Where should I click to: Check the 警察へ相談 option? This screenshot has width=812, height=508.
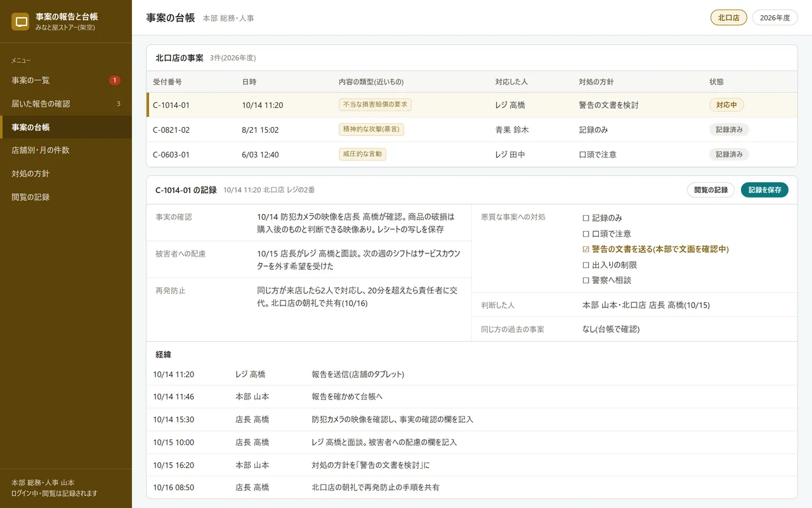tap(606, 280)
